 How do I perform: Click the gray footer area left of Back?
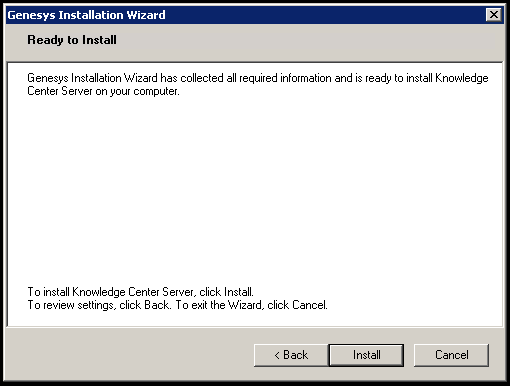click(x=130, y=355)
